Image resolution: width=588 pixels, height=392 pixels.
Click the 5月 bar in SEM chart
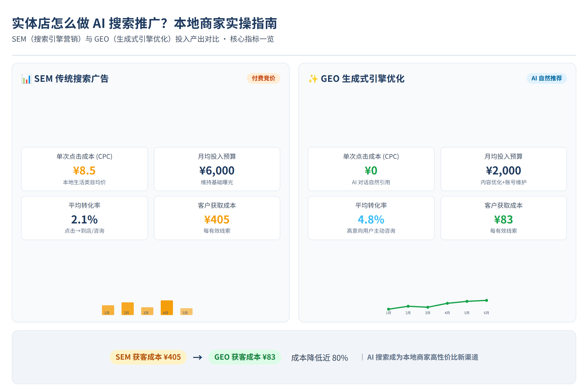click(186, 311)
